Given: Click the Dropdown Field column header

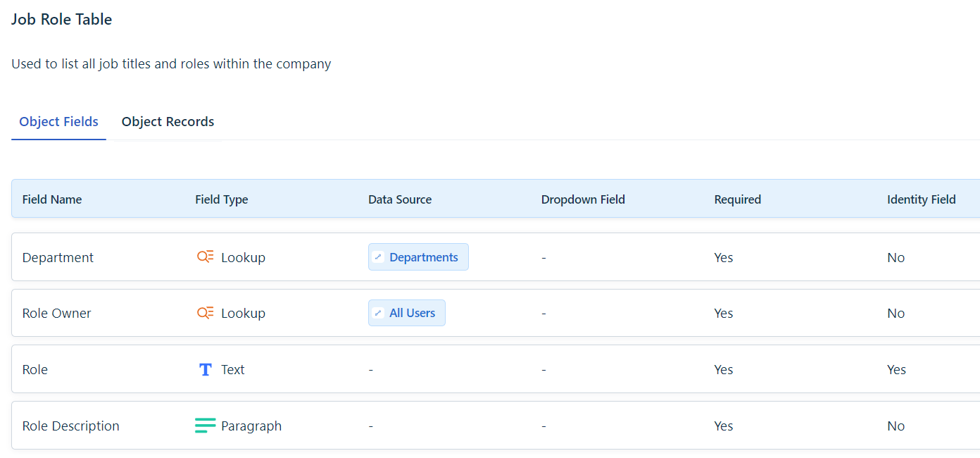Looking at the screenshot, I should pos(583,199).
